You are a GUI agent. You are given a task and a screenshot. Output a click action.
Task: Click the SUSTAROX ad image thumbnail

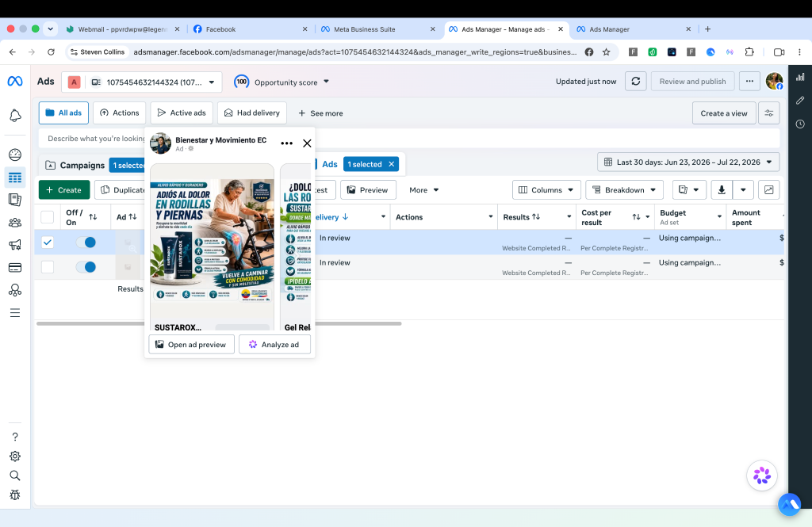pyautogui.click(x=213, y=242)
